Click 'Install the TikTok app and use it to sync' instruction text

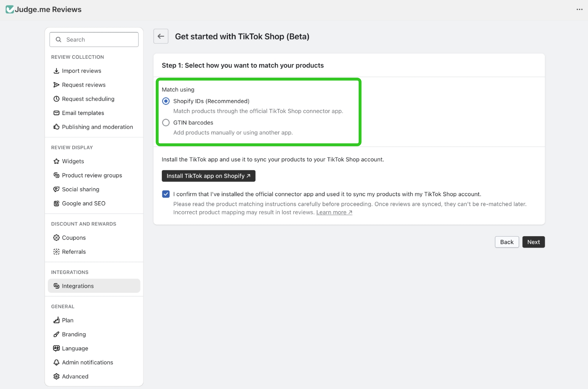point(273,159)
